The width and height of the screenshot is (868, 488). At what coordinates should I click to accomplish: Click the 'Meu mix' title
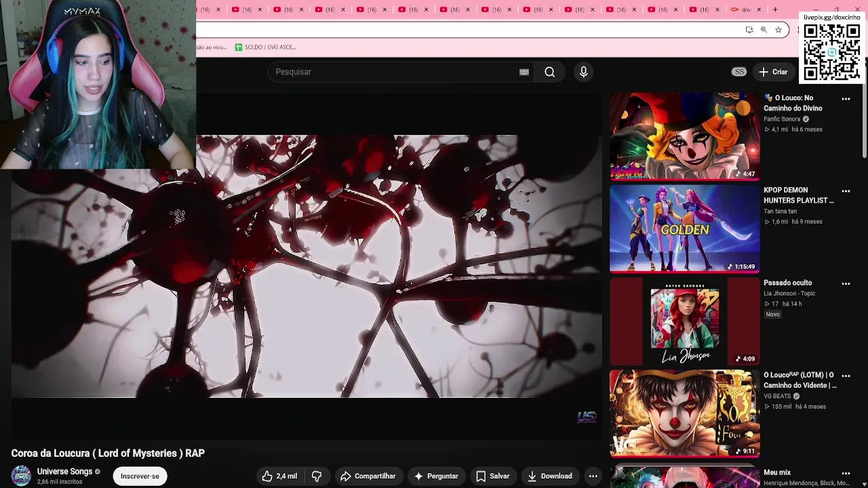click(777, 472)
